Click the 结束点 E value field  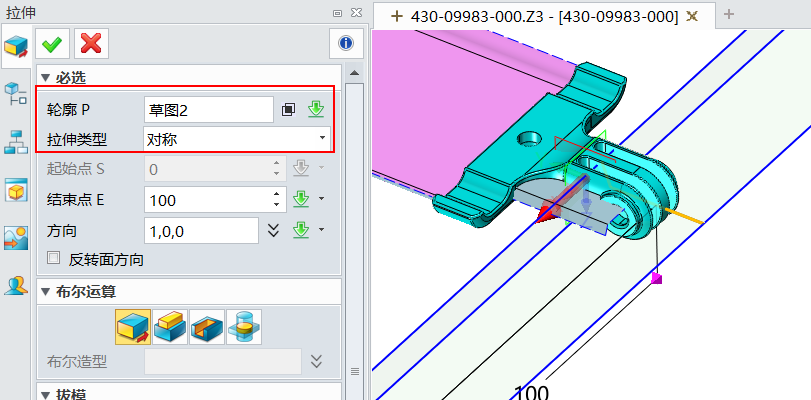[207, 200]
